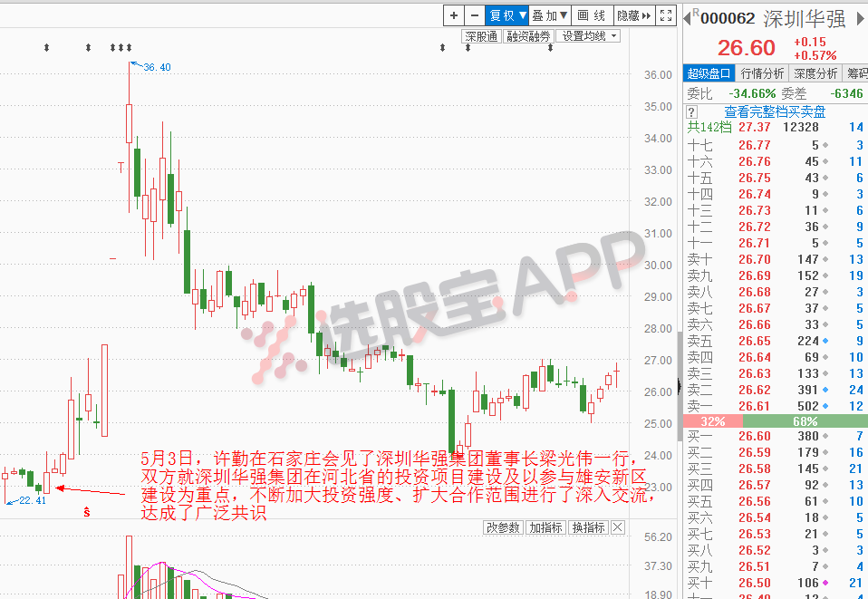Toggle the 画线 drawing tools button
This screenshot has height=599, width=868.
[x=592, y=15]
